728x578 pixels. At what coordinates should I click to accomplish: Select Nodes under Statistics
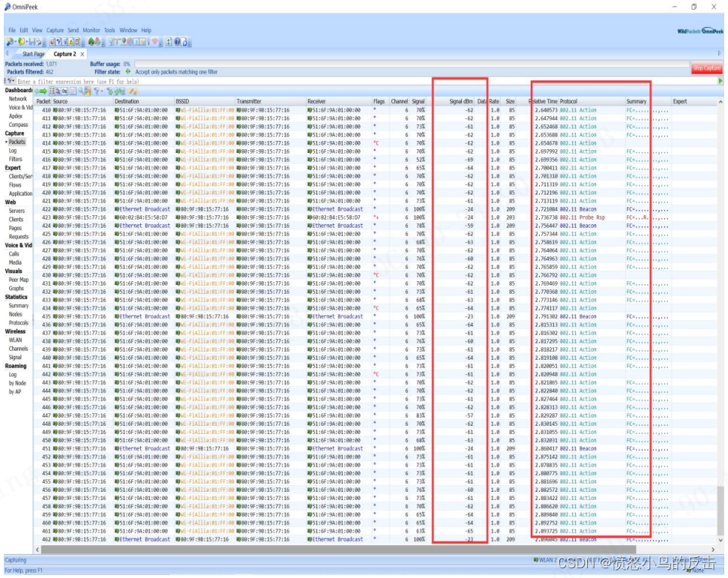pos(15,314)
